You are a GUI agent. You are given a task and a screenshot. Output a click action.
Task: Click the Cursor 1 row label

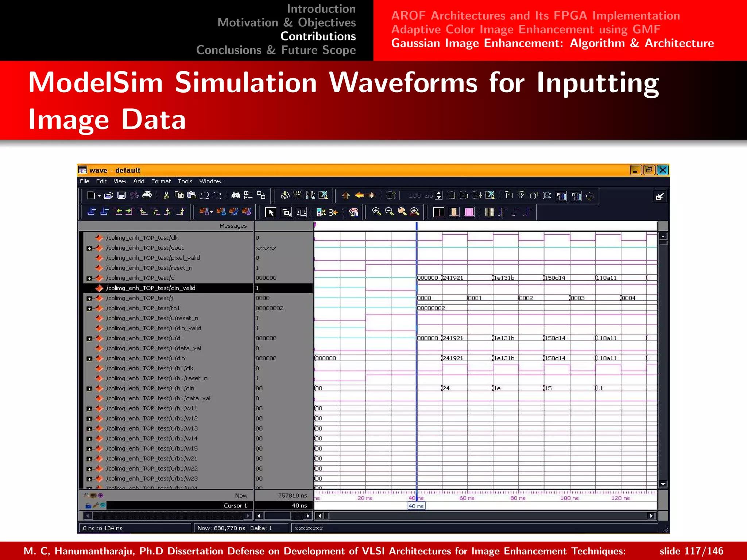[235, 506]
